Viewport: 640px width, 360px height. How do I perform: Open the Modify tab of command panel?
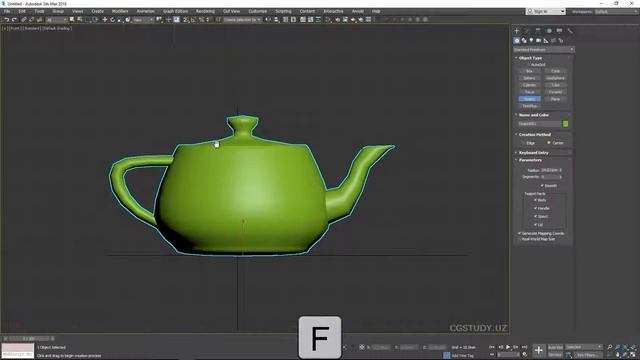point(527,31)
